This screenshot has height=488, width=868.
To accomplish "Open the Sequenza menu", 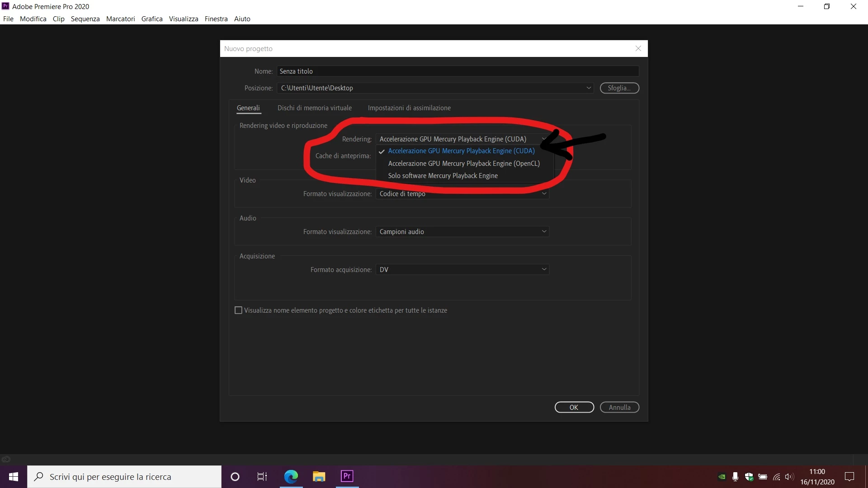I will pos(85,19).
